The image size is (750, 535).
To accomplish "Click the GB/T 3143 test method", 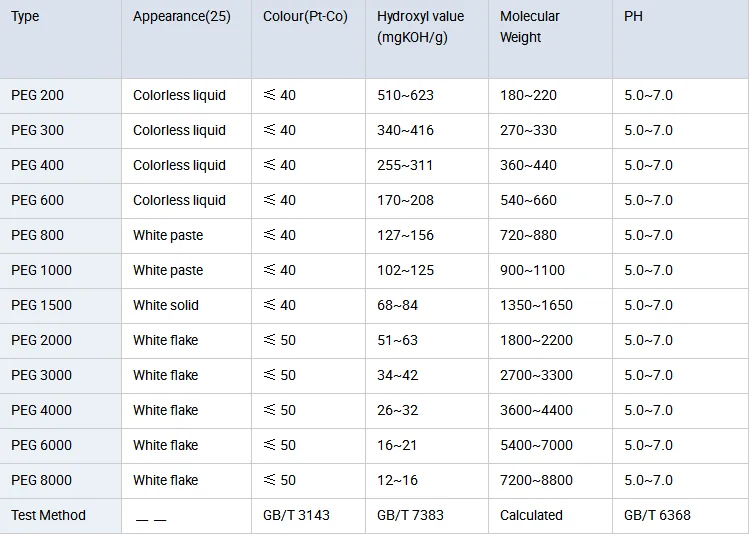I will point(296,515).
